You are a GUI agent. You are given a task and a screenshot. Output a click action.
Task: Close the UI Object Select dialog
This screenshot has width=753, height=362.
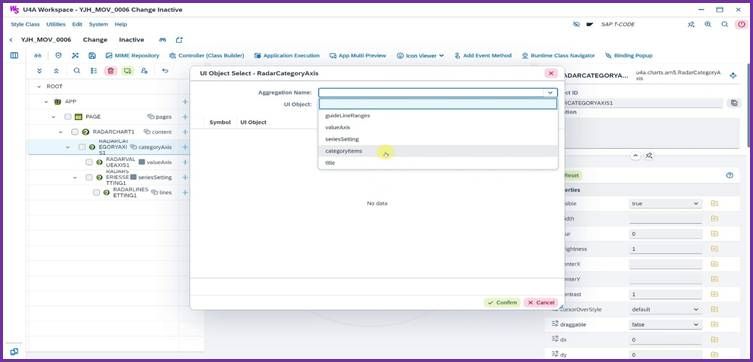tap(551, 73)
